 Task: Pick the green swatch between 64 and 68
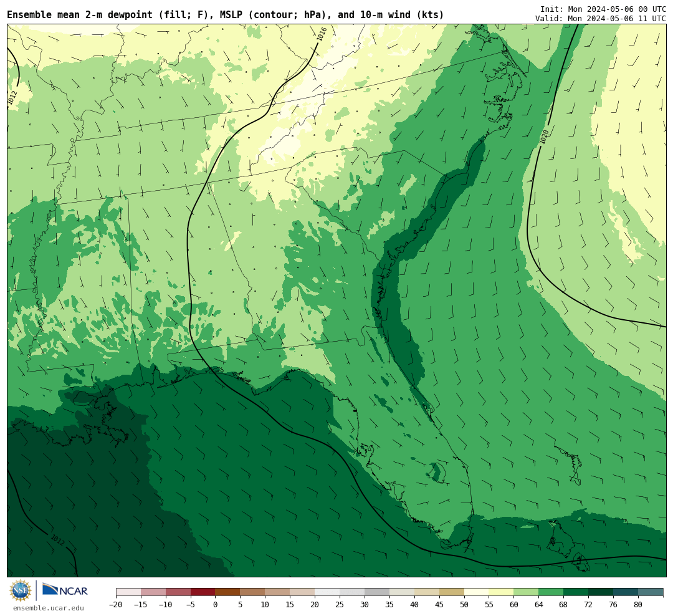coord(551,592)
